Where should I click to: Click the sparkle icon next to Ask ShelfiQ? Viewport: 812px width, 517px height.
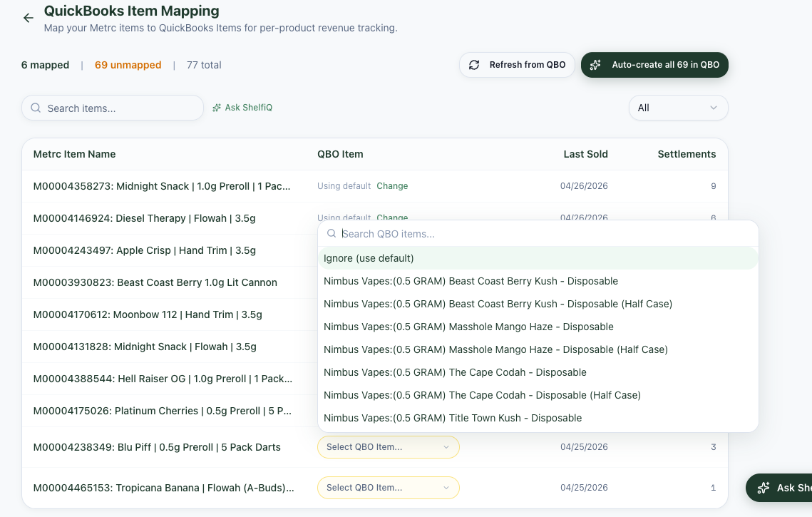[x=216, y=107]
